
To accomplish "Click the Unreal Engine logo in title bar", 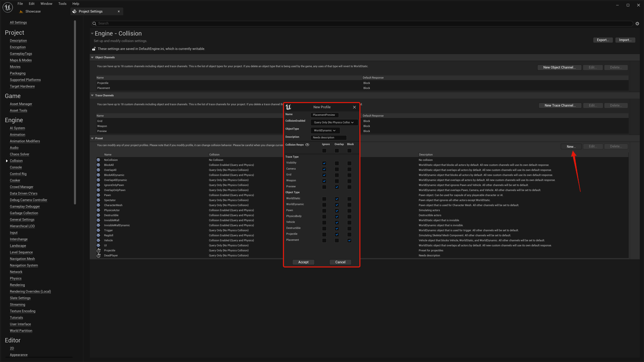I will point(8,7).
